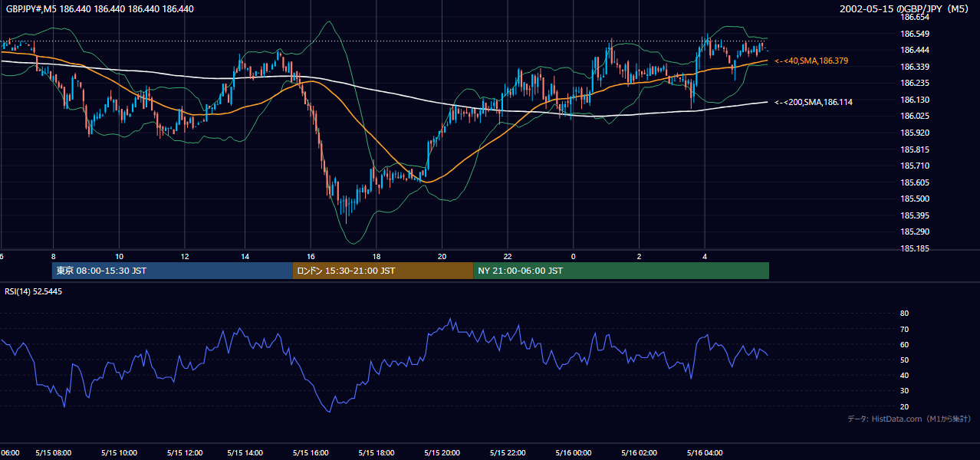Click RSI scale level 30
The height and width of the screenshot is (460, 980).
(904, 391)
